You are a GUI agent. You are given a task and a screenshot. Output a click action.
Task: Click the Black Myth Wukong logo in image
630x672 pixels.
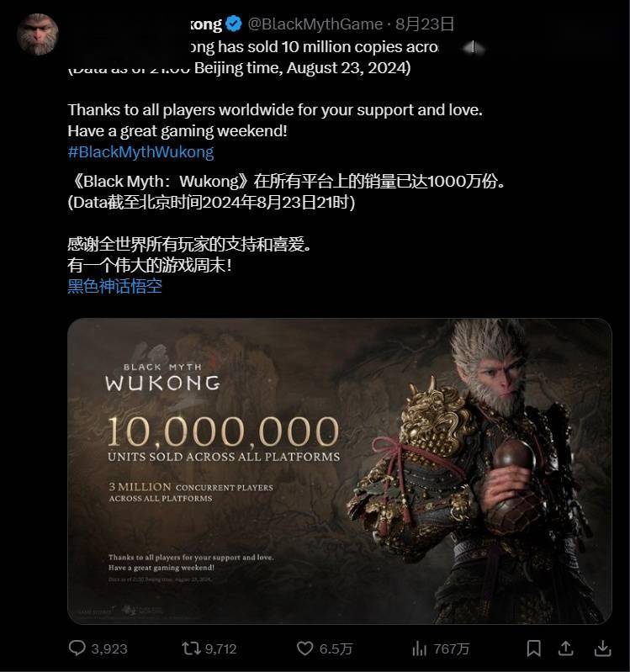163,377
